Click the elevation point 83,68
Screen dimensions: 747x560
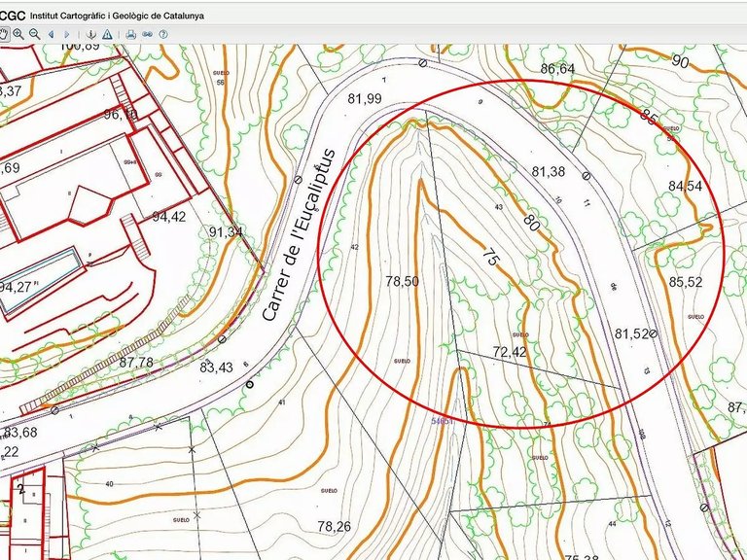click(20, 433)
